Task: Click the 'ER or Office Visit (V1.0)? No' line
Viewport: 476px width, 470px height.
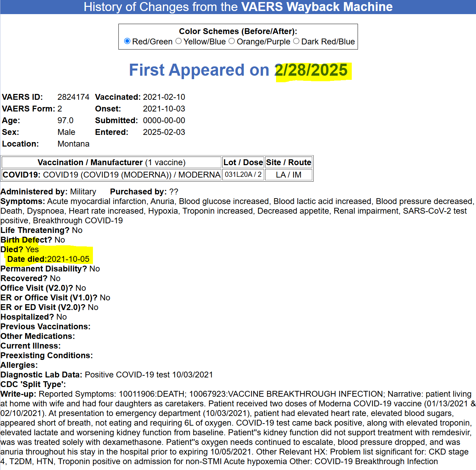Action: pyautogui.click(x=55, y=298)
